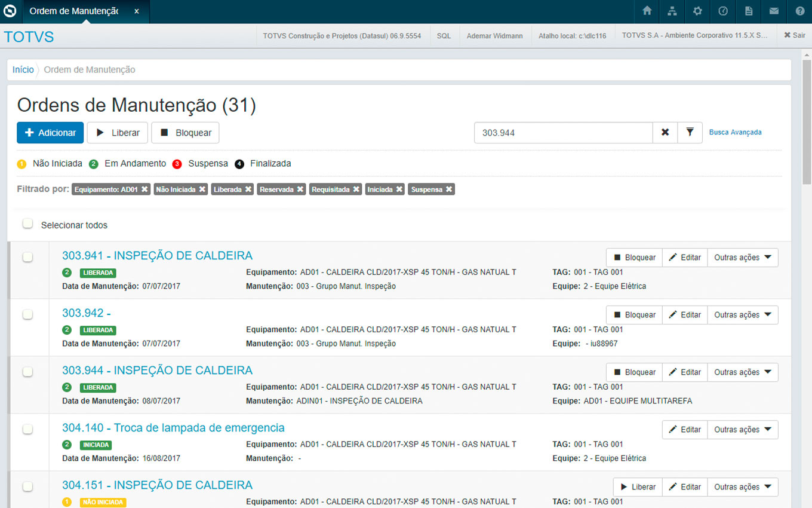Open the mail envelope icon
812x508 pixels.
coord(774,11)
